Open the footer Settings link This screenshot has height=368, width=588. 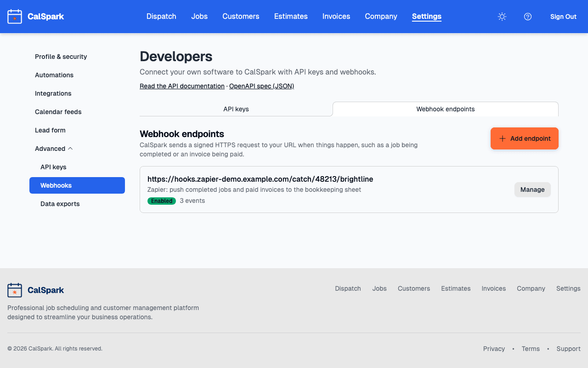568,288
